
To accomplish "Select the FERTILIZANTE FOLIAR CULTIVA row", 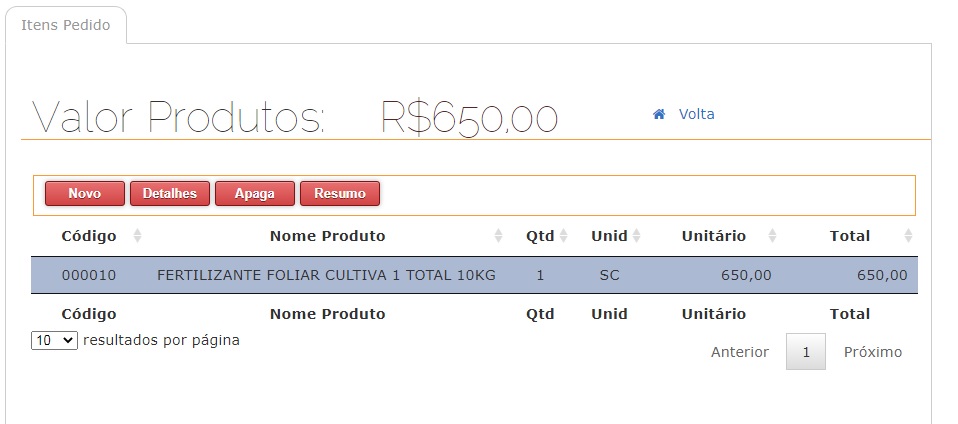I will coord(326,275).
